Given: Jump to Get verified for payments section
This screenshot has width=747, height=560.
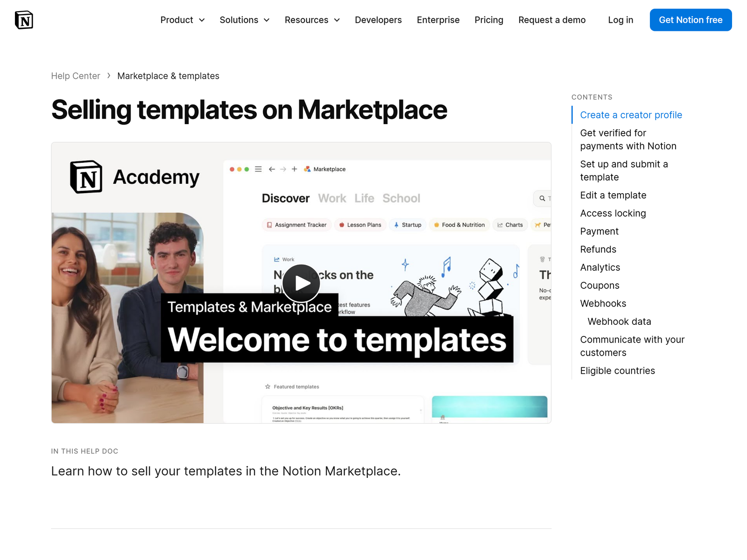Looking at the screenshot, I should pyautogui.click(x=628, y=140).
